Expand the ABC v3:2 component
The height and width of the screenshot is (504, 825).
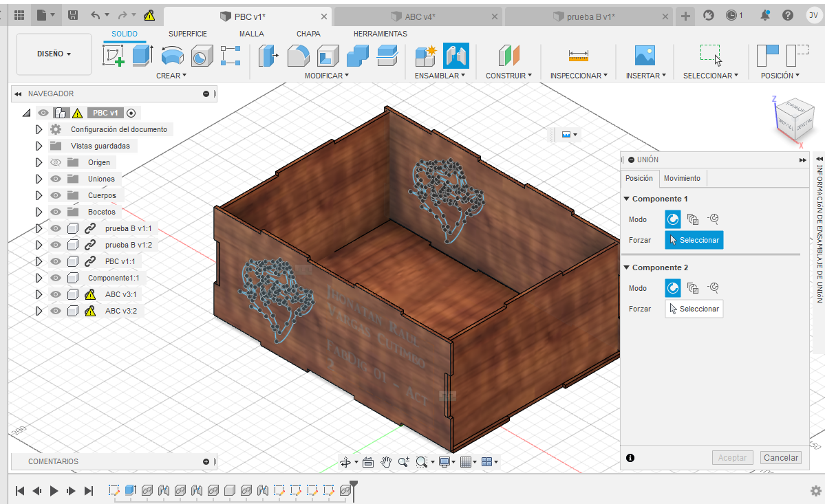(39, 311)
